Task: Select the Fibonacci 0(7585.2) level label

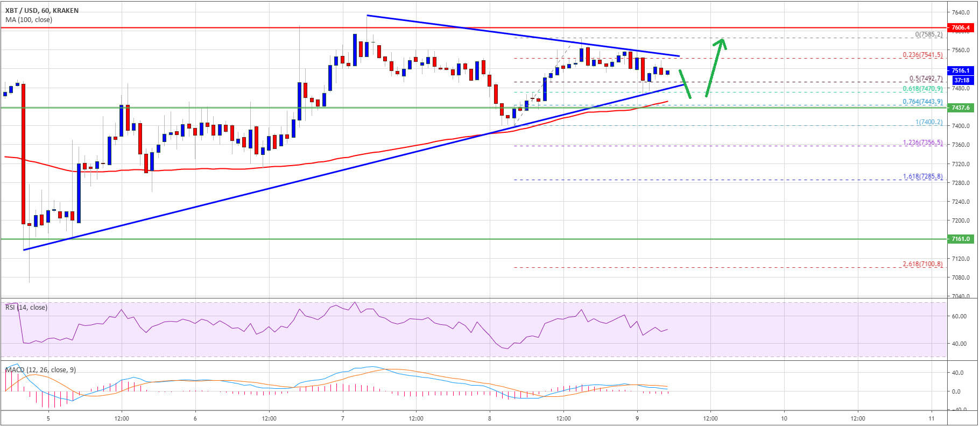Action: (x=929, y=34)
